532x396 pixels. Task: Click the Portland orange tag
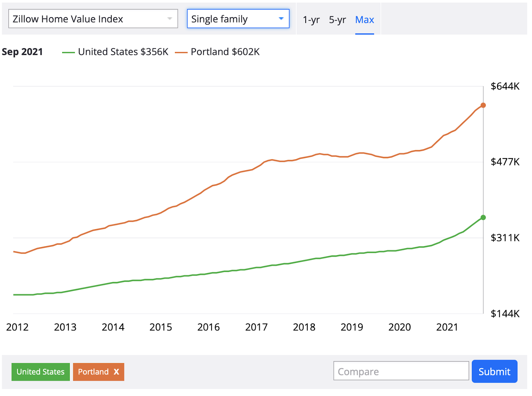click(93, 372)
